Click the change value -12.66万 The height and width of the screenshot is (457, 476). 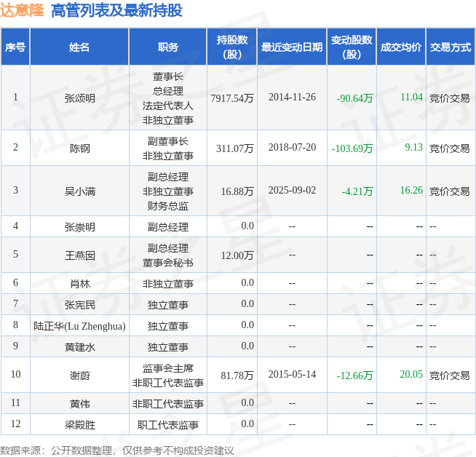click(354, 375)
